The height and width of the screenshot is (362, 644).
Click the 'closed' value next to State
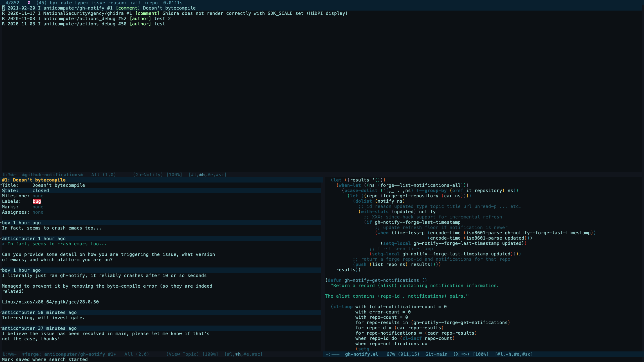pyautogui.click(x=41, y=191)
